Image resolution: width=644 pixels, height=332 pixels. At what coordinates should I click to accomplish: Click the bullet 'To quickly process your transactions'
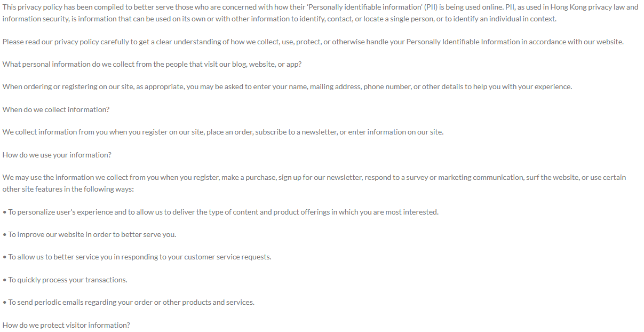click(65, 280)
